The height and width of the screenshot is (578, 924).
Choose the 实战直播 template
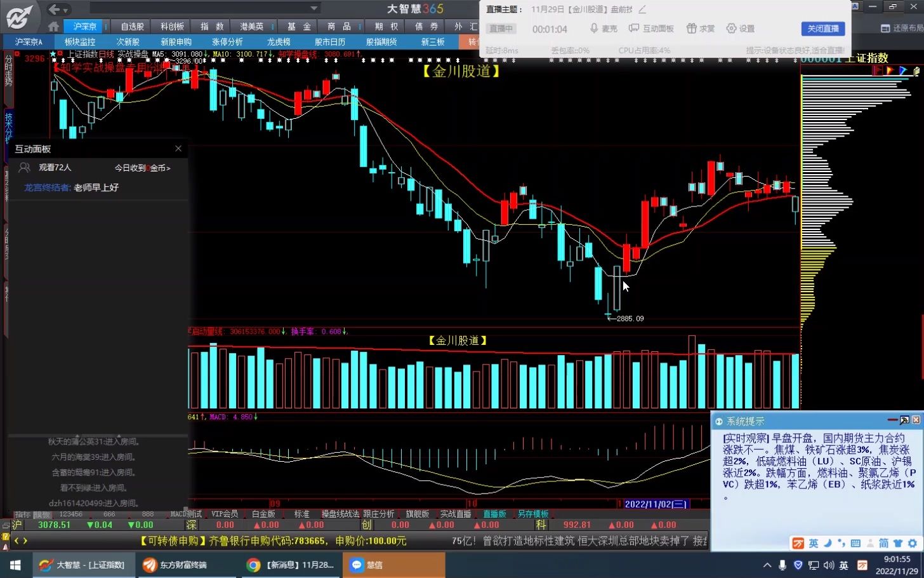pyautogui.click(x=456, y=514)
